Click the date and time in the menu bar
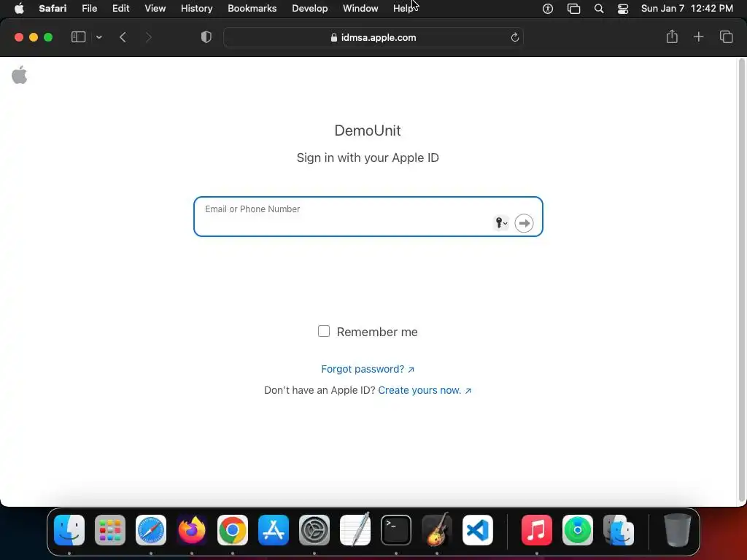This screenshot has width=747, height=560. (x=687, y=9)
